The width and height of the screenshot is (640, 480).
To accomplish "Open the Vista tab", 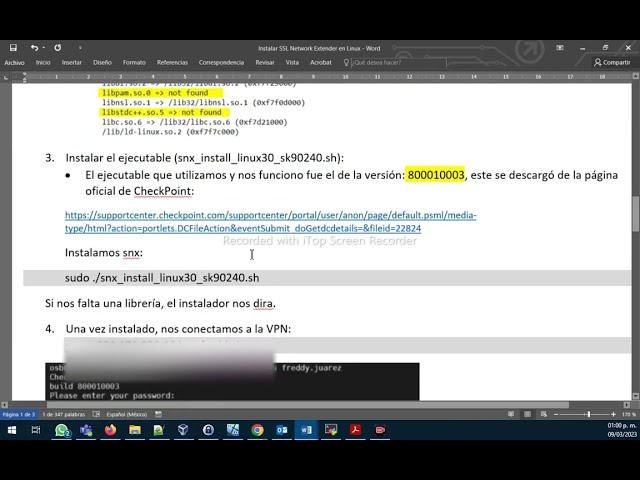I will click(292, 62).
